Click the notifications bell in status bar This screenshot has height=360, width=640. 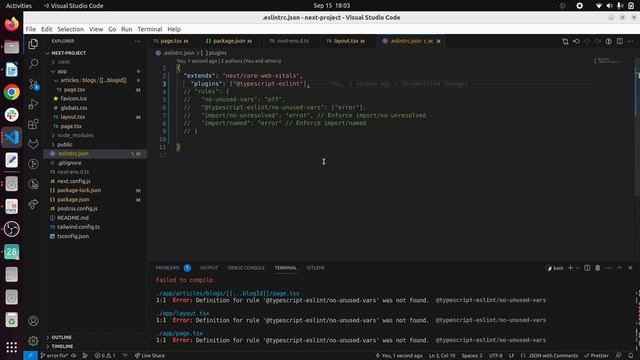631,356
